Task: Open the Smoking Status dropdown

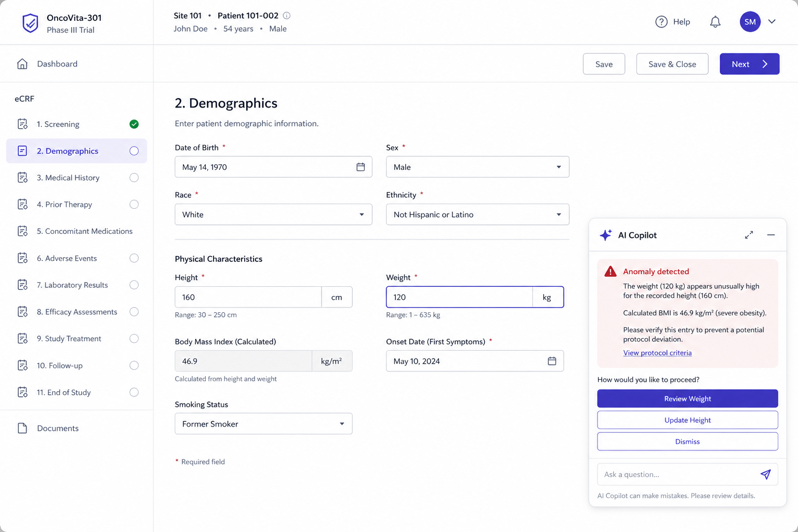Action: (263, 424)
